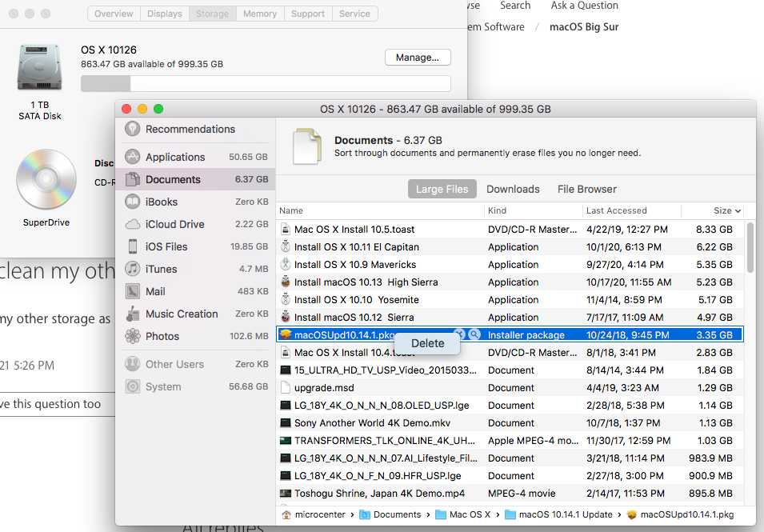Select the Mac OS X Install 10.4 toast row
This screenshot has height=532, width=764.
[x=510, y=352]
